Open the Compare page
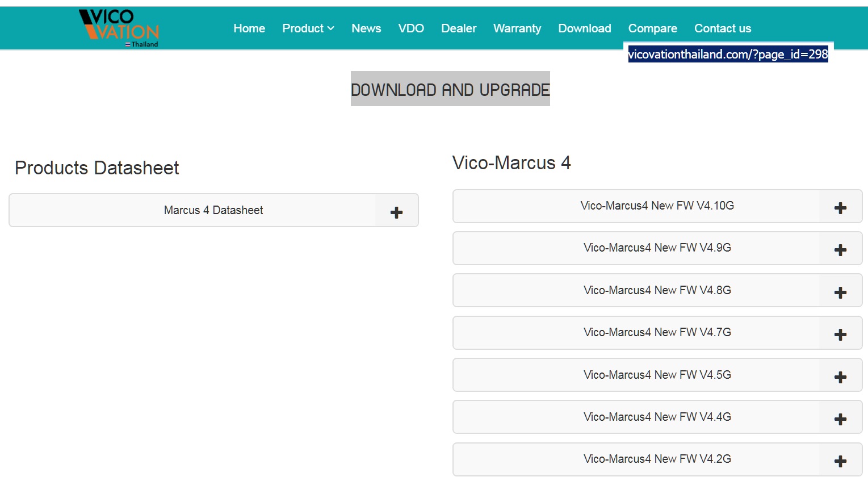The width and height of the screenshot is (868, 481). [652, 28]
